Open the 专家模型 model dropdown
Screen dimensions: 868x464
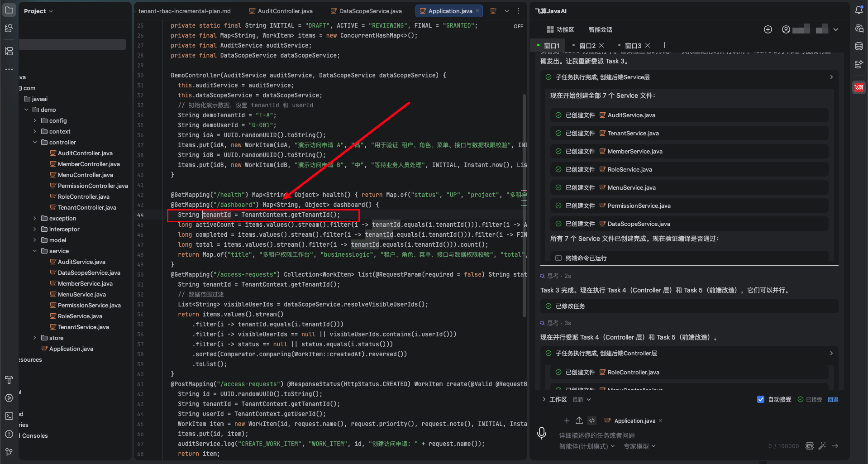(639, 446)
